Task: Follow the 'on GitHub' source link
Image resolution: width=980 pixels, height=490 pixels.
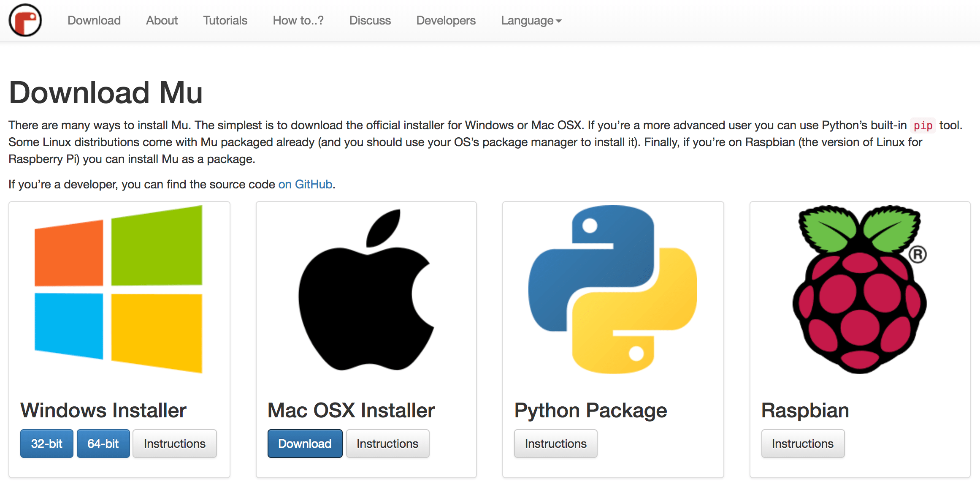Action: click(x=305, y=184)
